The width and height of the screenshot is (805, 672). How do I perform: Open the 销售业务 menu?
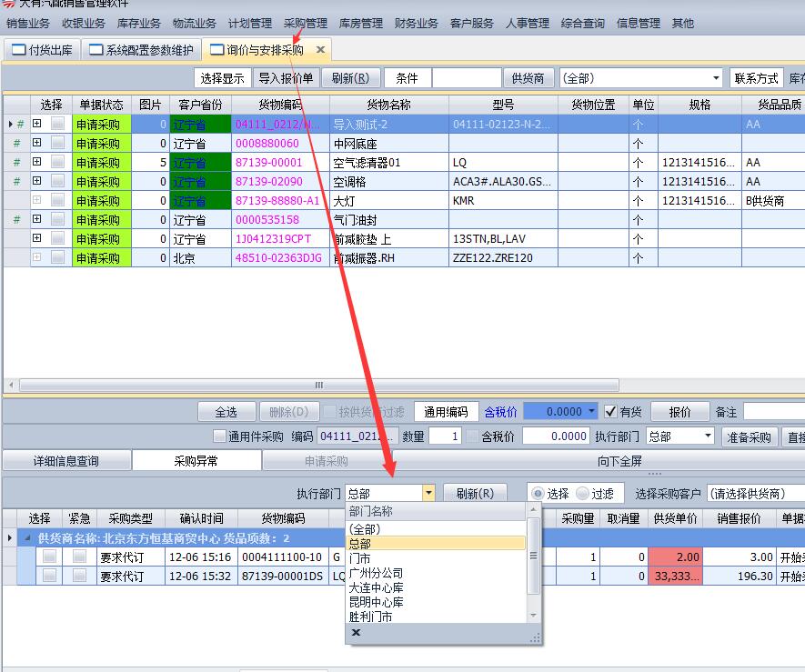coord(28,23)
